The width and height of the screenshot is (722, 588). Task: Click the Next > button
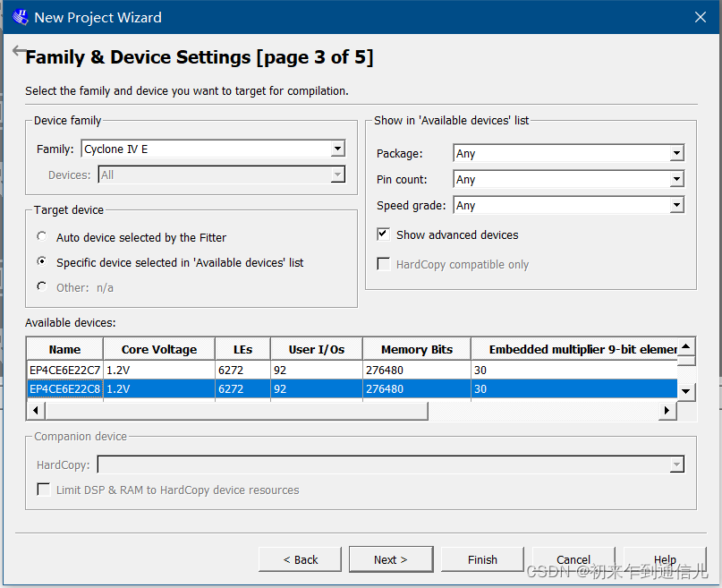click(391, 559)
